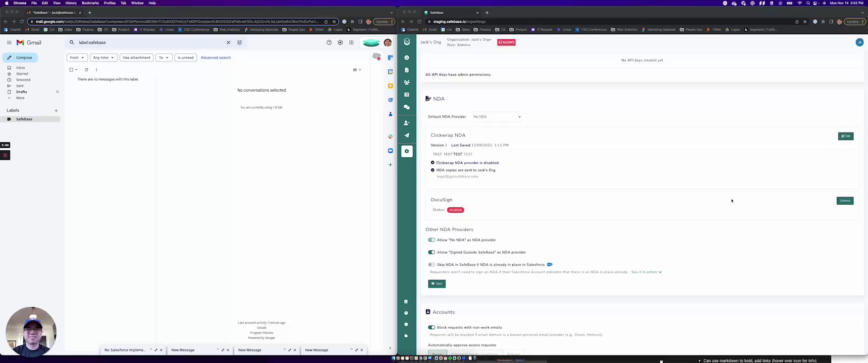The height and width of the screenshot is (363, 868).
Task: Toggle Allow "No NDA" as NDA provider
Action: (431, 240)
